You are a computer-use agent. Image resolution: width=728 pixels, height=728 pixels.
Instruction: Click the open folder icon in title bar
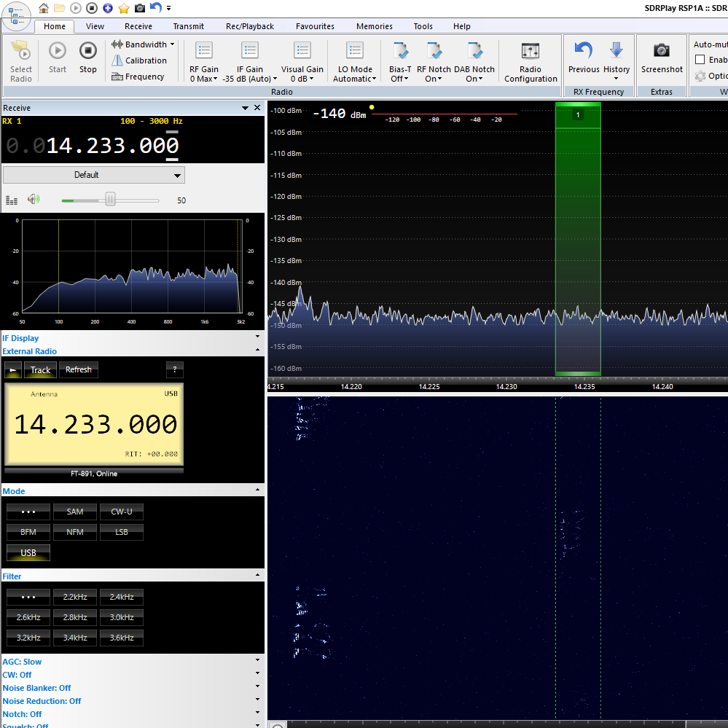tap(60, 8)
